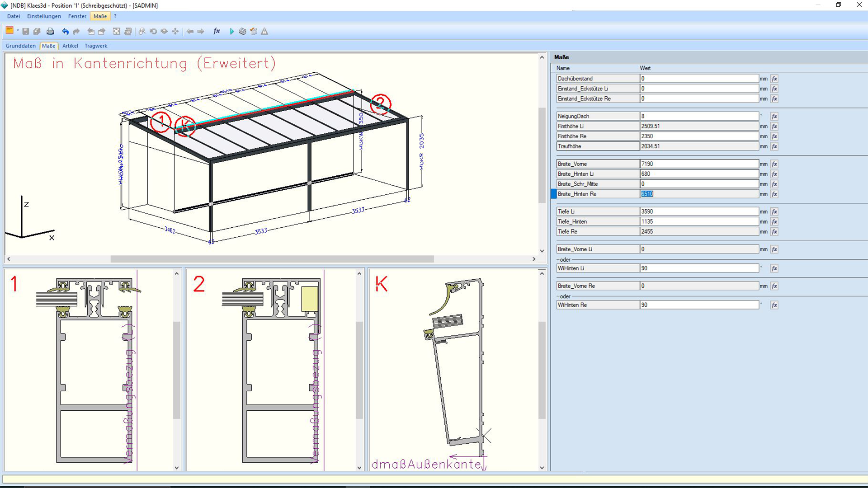Select the Breite_Schr_Mitte row label

[x=598, y=184]
